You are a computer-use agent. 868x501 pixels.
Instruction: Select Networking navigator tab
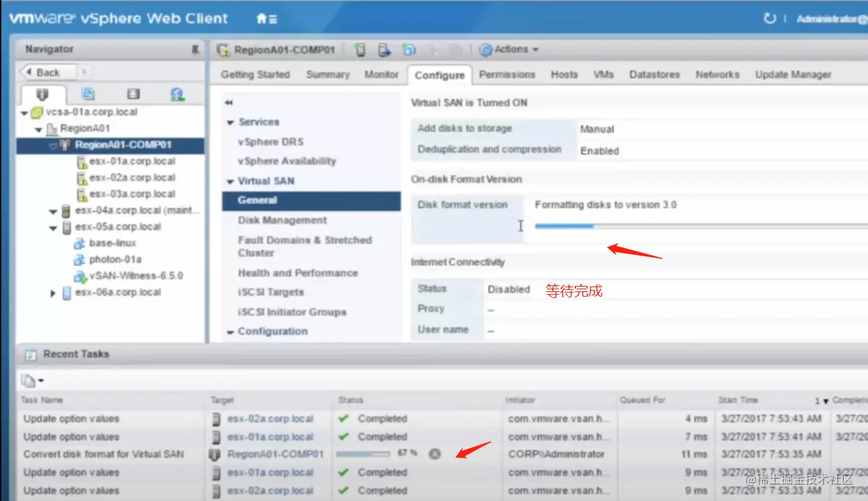pyautogui.click(x=177, y=94)
